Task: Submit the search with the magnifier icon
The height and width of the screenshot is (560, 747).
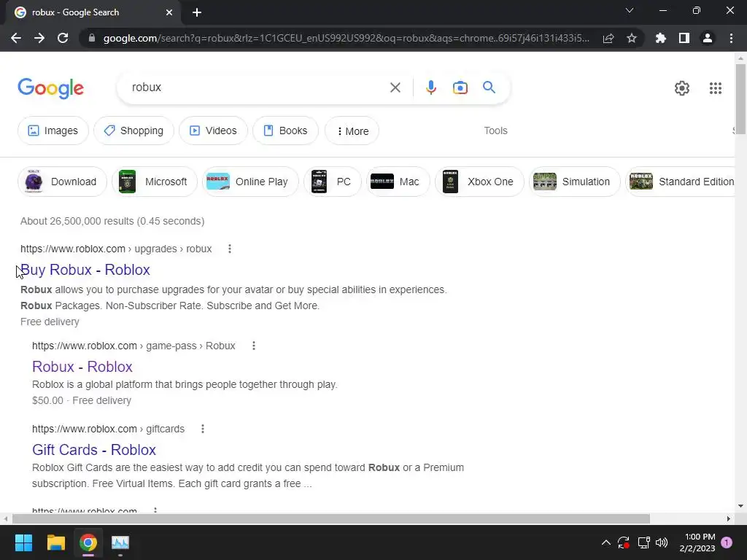Action: tap(489, 87)
